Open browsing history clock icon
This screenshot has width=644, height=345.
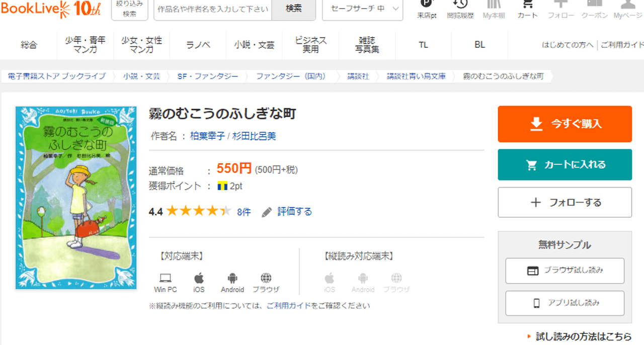tap(460, 5)
